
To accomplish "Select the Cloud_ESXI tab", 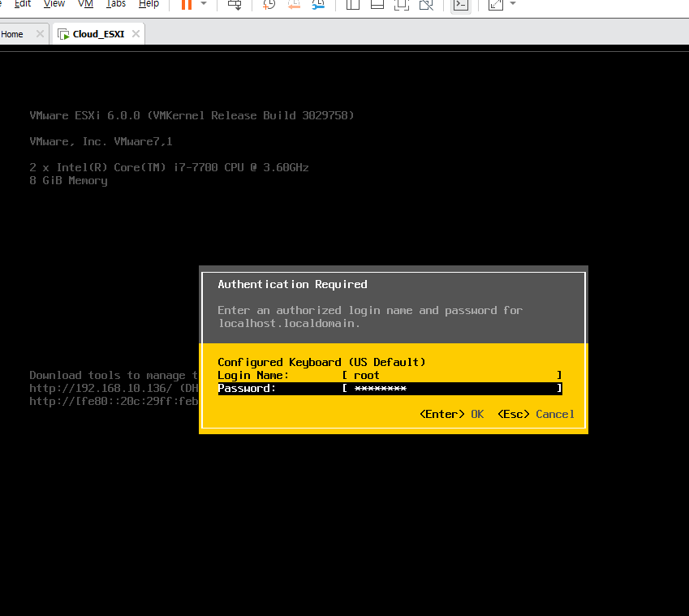I will [98, 34].
